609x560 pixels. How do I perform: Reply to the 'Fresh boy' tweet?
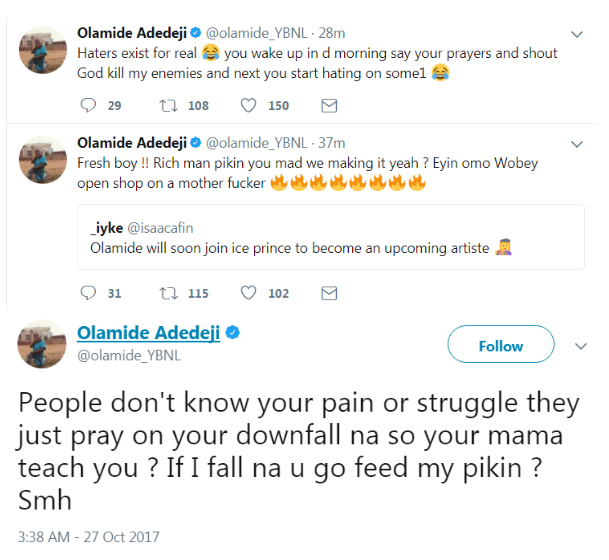coord(87,293)
